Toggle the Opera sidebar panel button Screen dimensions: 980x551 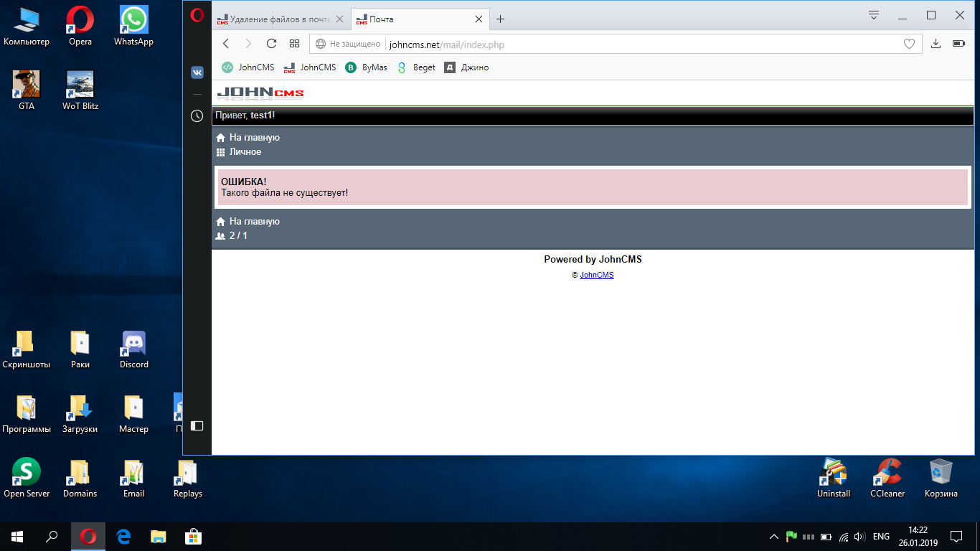(197, 426)
